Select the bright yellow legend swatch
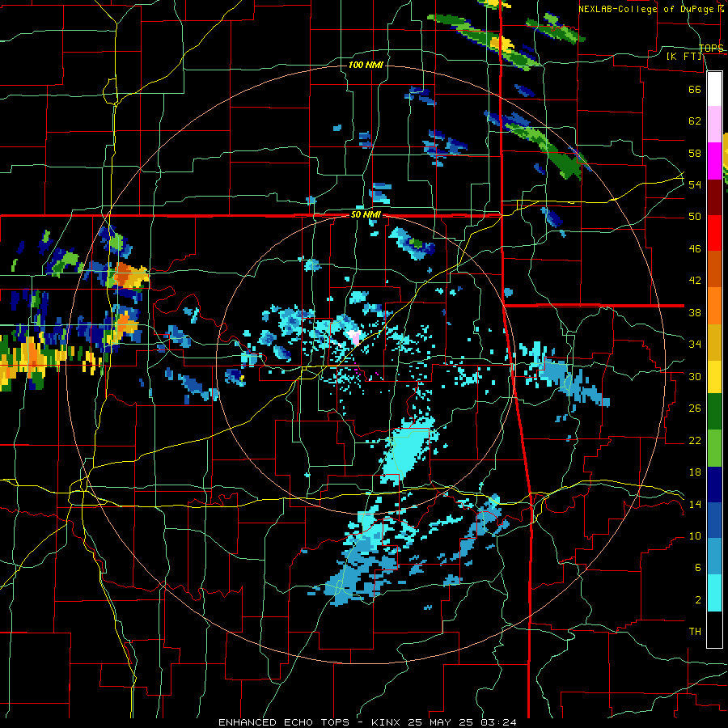The height and width of the screenshot is (728, 728). [x=714, y=377]
